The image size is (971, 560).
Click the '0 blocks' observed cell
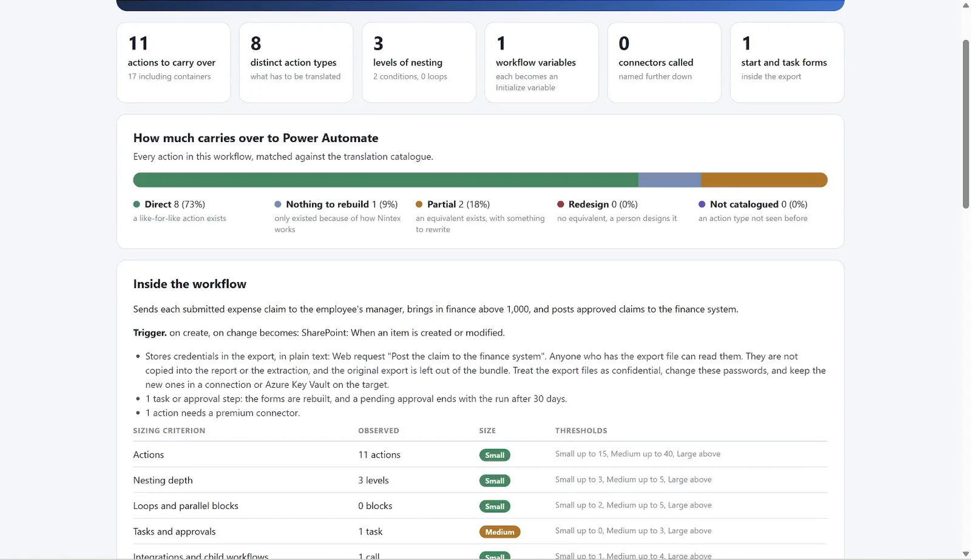coord(375,506)
